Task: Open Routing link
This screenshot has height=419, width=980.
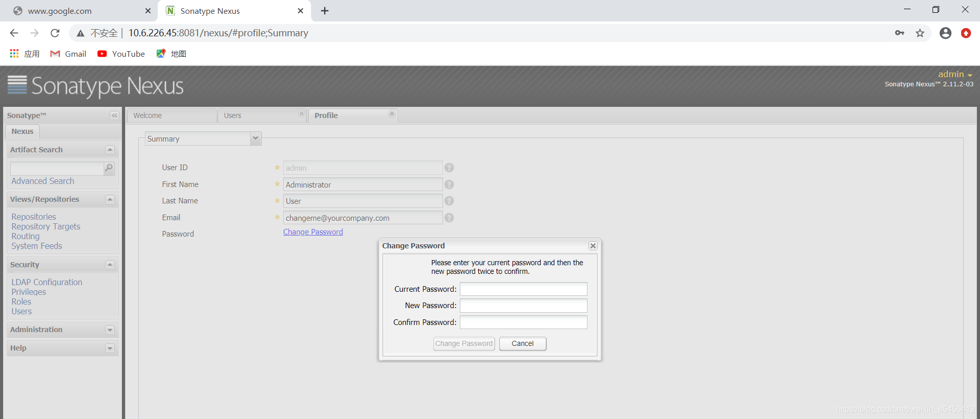Action: point(26,236)
